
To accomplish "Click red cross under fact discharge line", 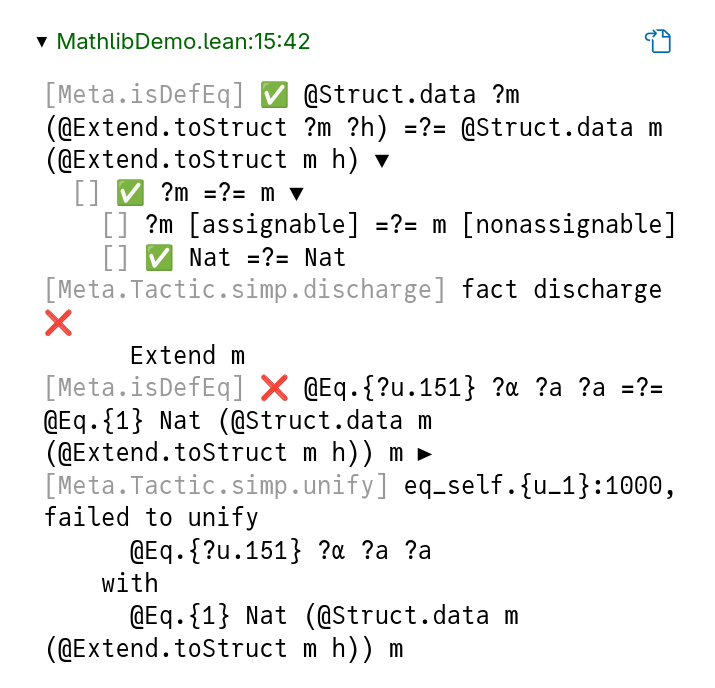I will click(x=58, y=323).
